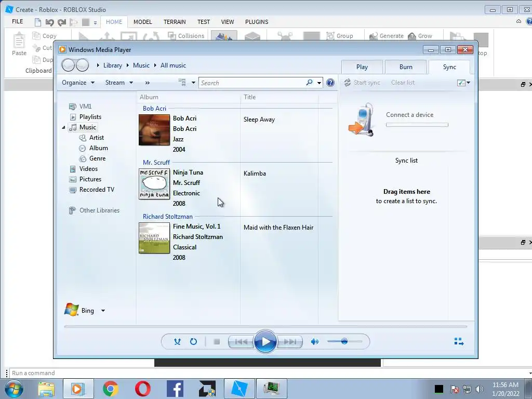The width and height of the screenshot is (532, 399).
Task: Open Recorded TV library
Action: [x=91, y=190]
